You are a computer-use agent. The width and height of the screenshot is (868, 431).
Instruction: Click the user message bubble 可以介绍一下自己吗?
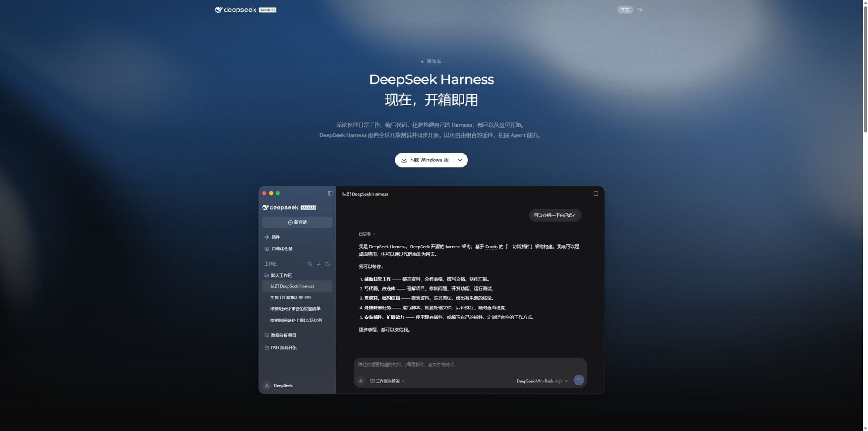click(555, 215)
